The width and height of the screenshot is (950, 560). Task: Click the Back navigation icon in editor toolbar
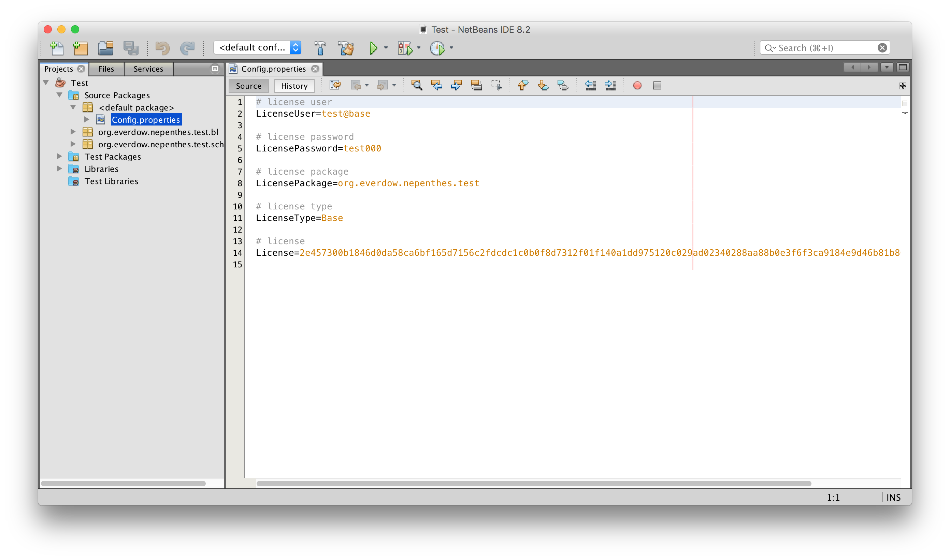click(356, 86)
